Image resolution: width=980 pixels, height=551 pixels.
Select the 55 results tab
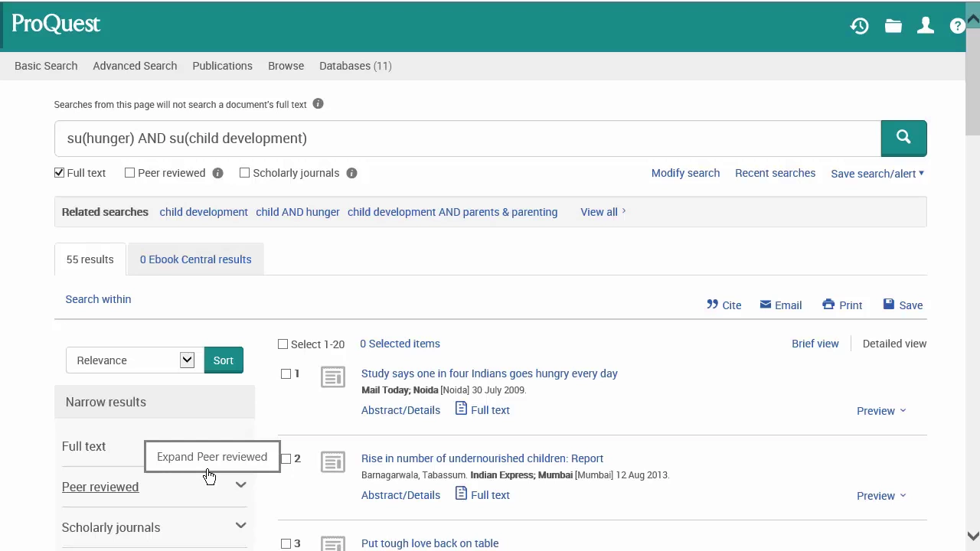90,259
